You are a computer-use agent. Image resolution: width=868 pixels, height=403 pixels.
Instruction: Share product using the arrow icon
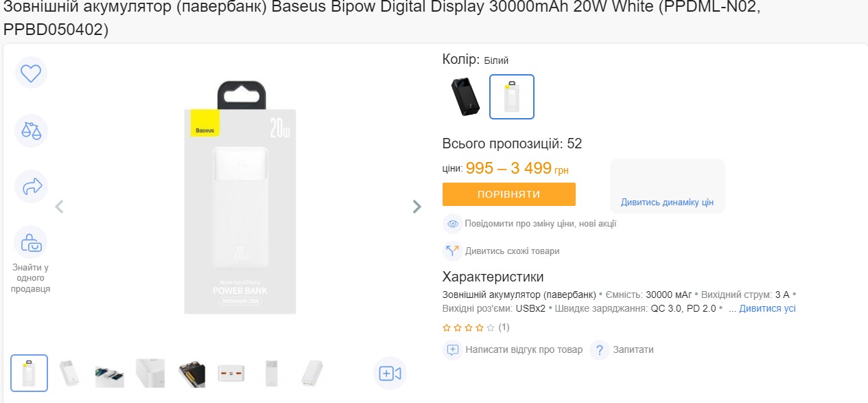[x=31, y=186]
